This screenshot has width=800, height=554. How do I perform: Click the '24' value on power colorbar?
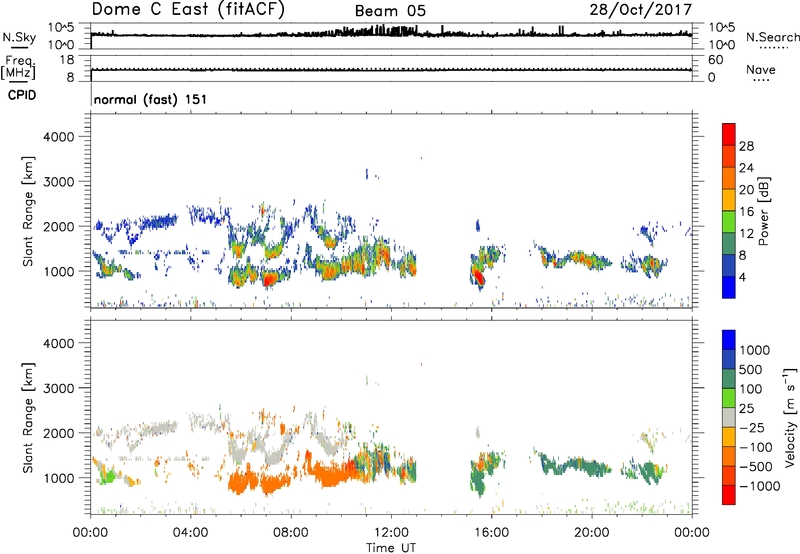(x=746, y=168)
